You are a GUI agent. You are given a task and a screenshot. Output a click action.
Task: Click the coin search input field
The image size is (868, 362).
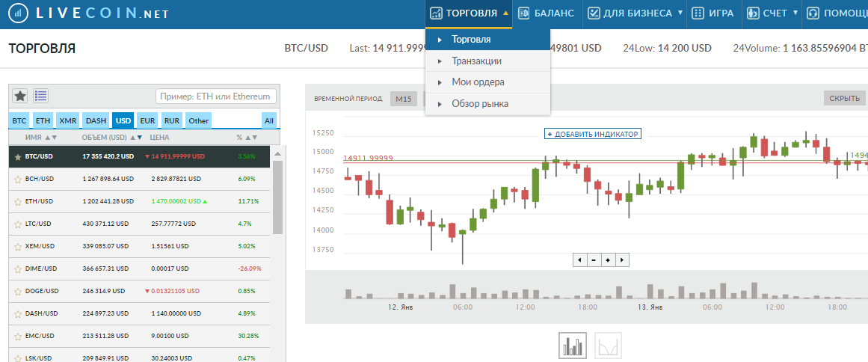(x=216, y=96)
